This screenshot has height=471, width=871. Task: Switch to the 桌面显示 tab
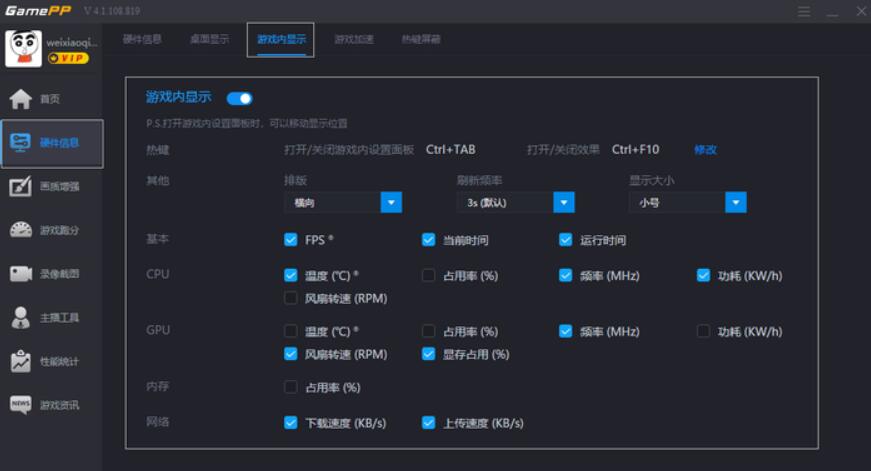click(209, 40)
